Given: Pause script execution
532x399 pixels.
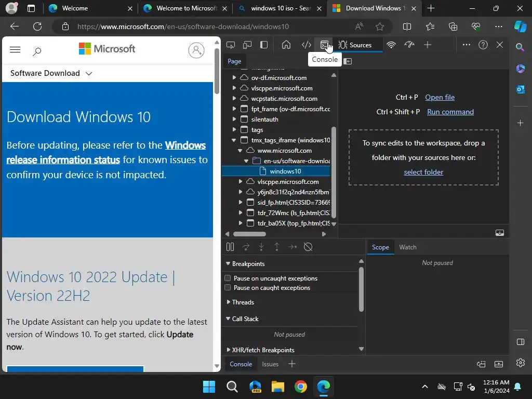Looking at the screenshot, I should tap(230, 247).
